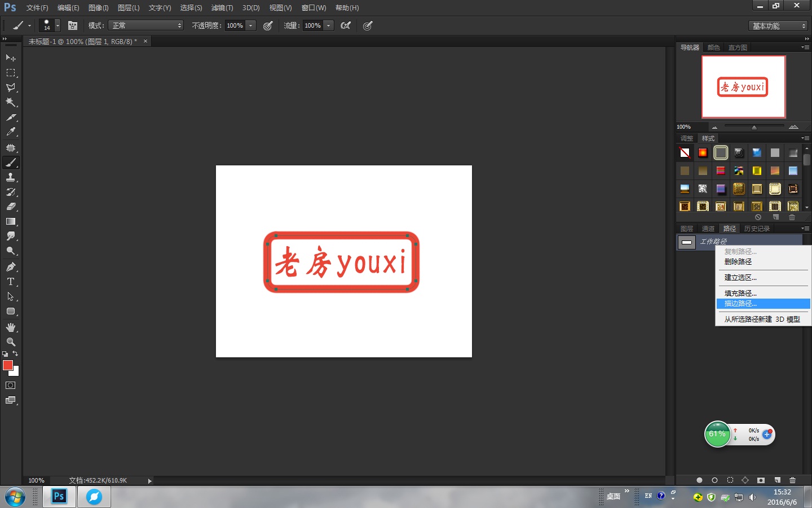Image resolution: width=812 pixels, height=508 pixels.
Task: Choose 描边路径 from the context menu
Action: tap(739, 304)
